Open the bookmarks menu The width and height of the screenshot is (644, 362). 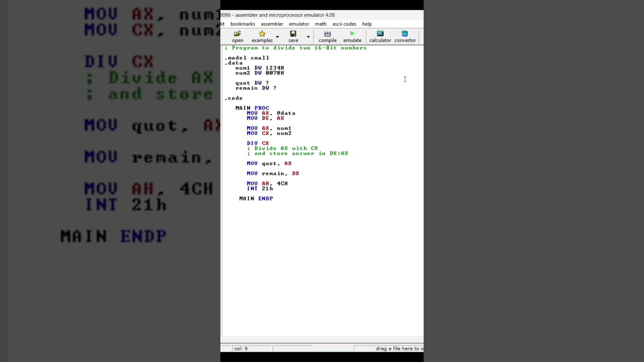243,24
